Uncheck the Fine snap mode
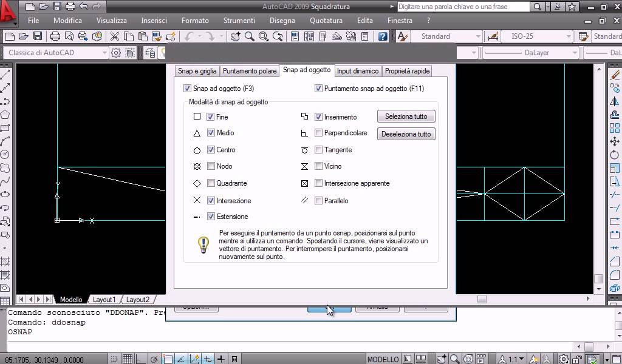This screenshot has height=364, width=622. click(211, 117)
